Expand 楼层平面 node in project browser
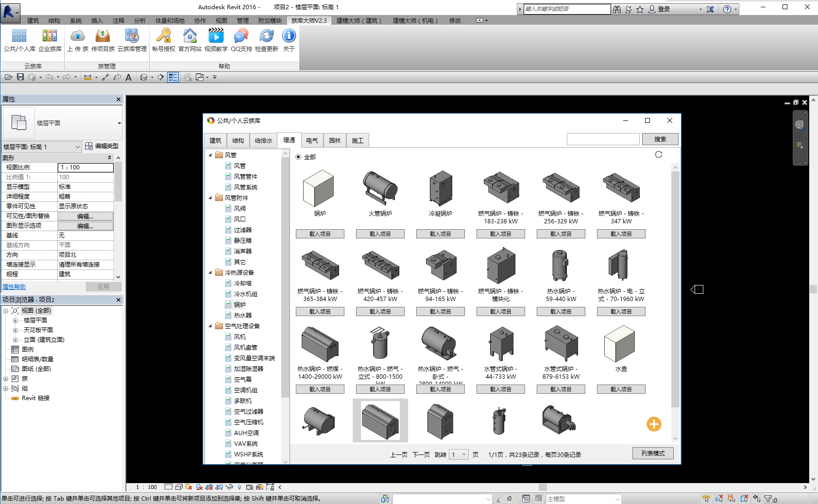 [15, 320]
